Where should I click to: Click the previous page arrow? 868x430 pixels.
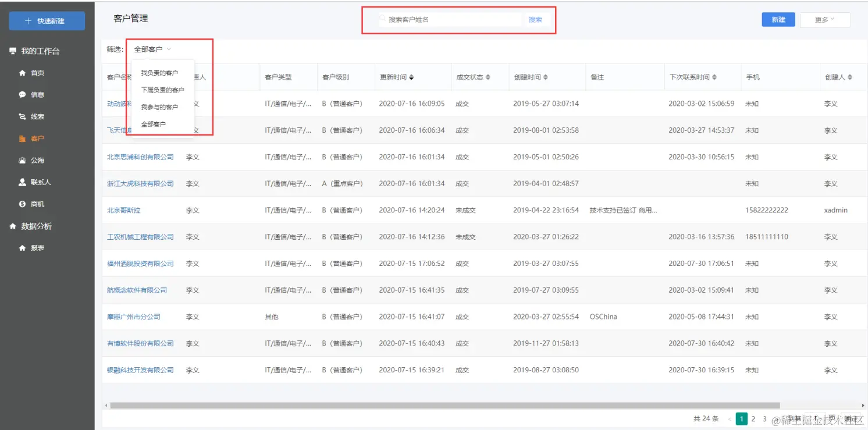tap(729, 419)
